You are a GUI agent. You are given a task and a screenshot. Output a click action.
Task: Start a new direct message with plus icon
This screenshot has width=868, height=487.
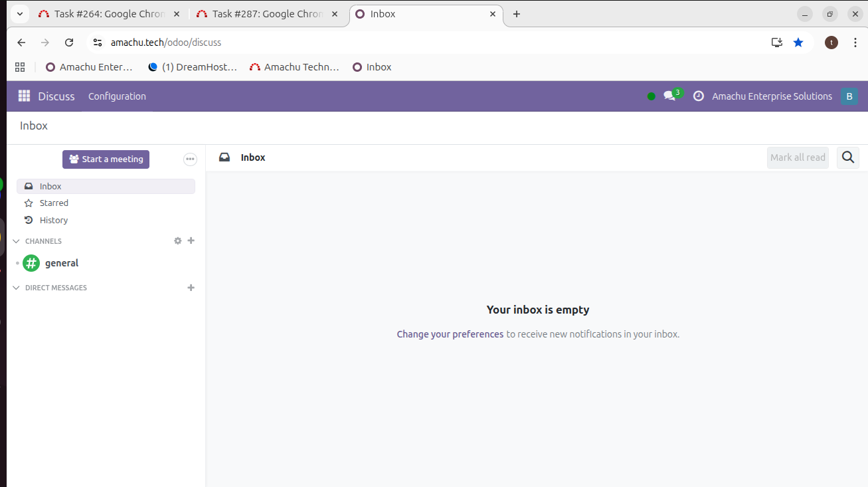pyautogui.click(x=191, y=288)
